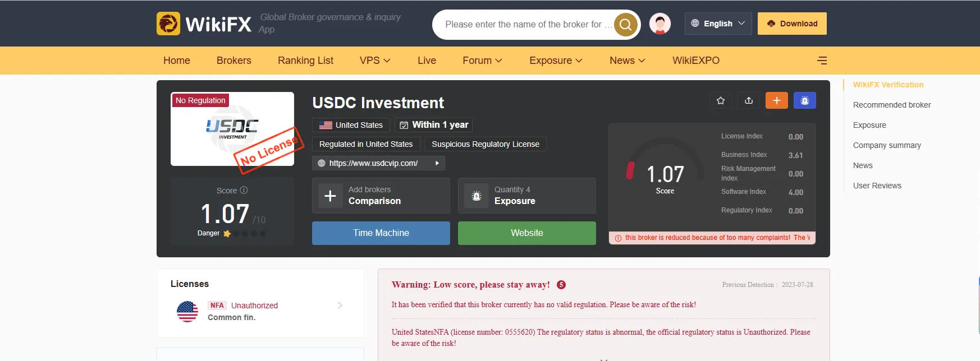Click the search magnifier button
Image resolution: width=980 pixels, height=361 pixels.
[x=625, y=25]
